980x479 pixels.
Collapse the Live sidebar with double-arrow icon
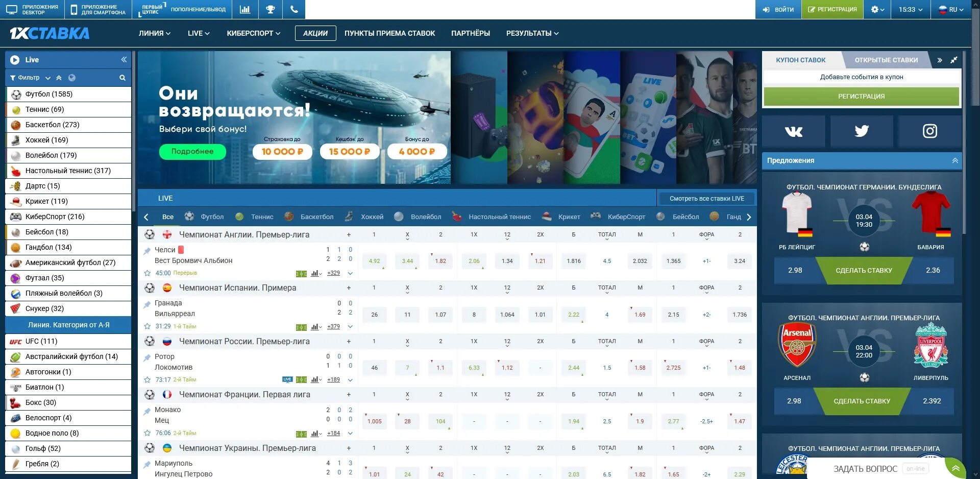coord(124,60)
